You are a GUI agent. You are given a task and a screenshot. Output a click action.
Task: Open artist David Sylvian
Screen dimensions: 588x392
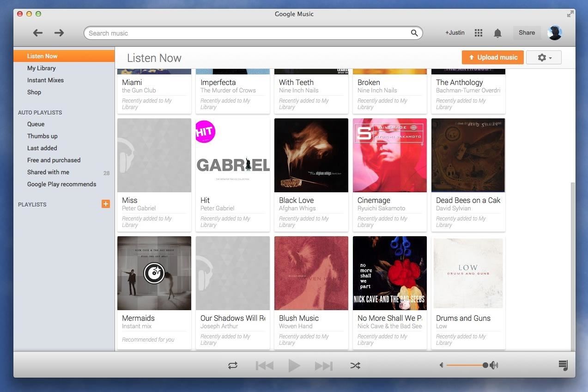454,208
